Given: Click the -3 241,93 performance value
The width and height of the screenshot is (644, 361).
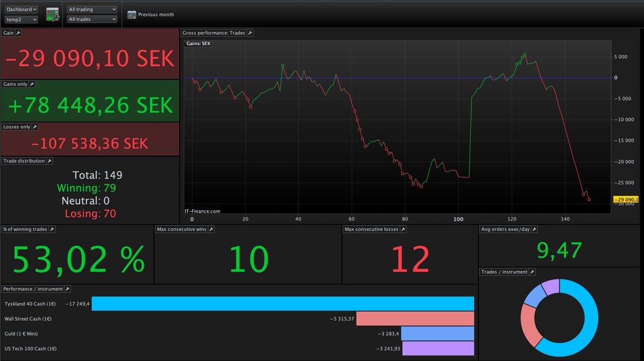Looking at the screenshot, I should (x=388, y=349).
